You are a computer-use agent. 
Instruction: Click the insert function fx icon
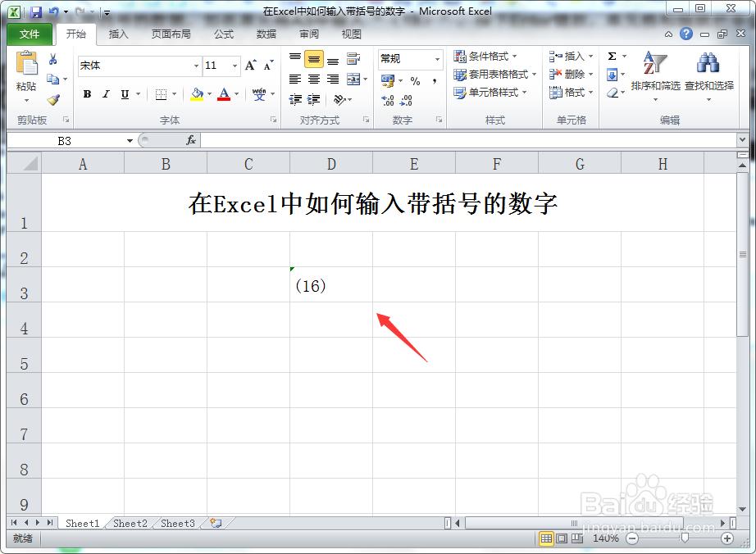191,140
